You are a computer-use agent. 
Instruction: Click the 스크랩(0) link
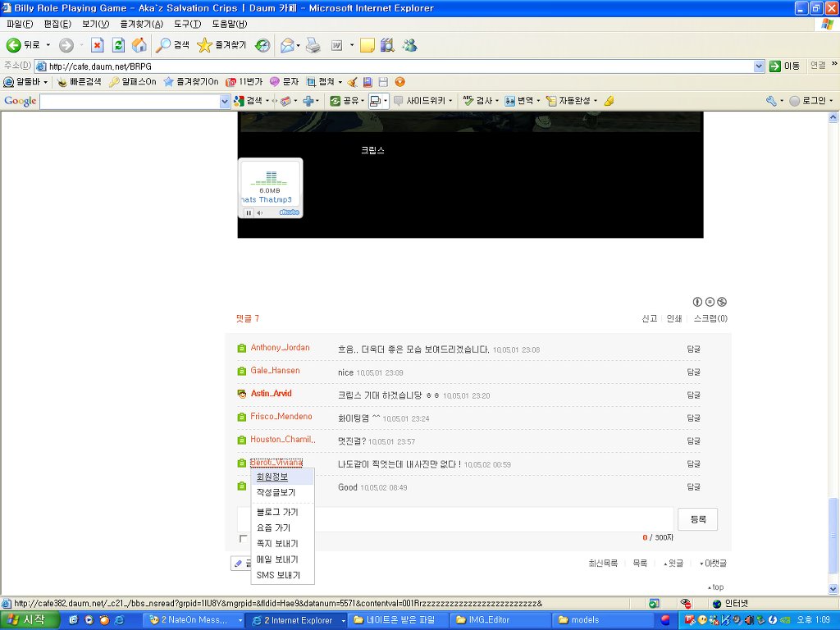click(710, 319)
